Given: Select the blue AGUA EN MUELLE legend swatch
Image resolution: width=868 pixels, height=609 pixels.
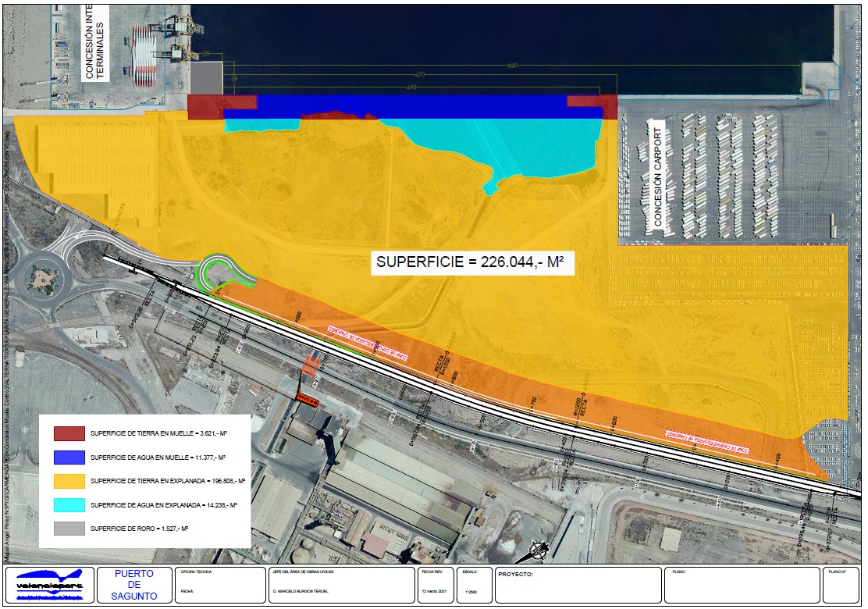Looking at the screenshot, I should 69,457.
